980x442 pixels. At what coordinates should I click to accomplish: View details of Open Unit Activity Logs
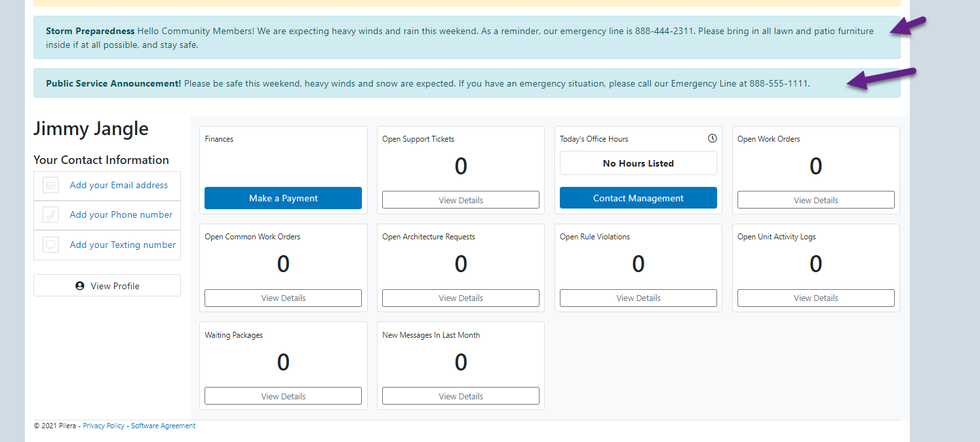pos(816,298)
